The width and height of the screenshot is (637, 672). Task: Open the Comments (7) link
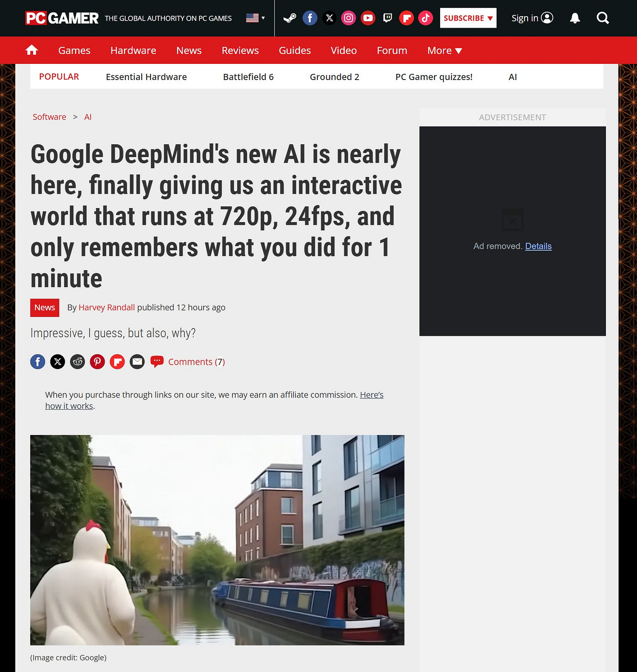(x=196, y=362)
